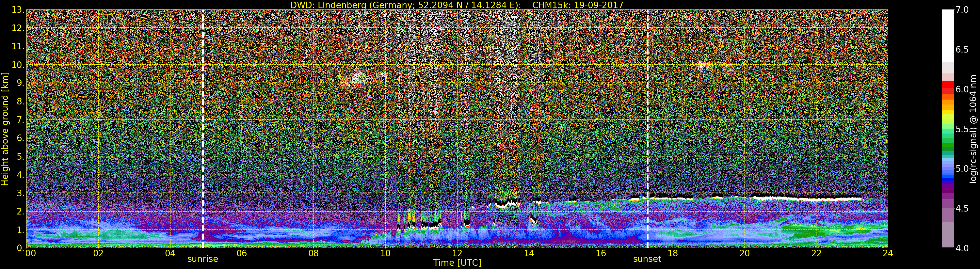Viewport: 980px width, 269px height.
Task: Click the time axis tick label '12'
Action: click(457, 253)
